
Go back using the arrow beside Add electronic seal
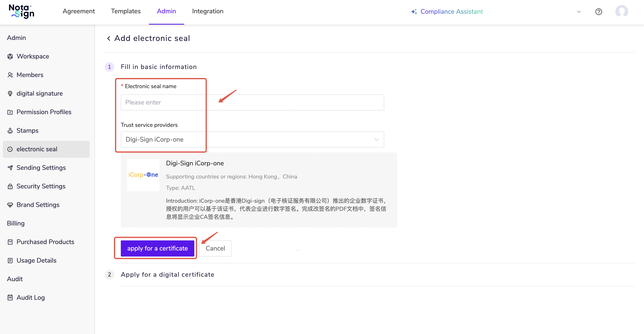click(108, 39)
